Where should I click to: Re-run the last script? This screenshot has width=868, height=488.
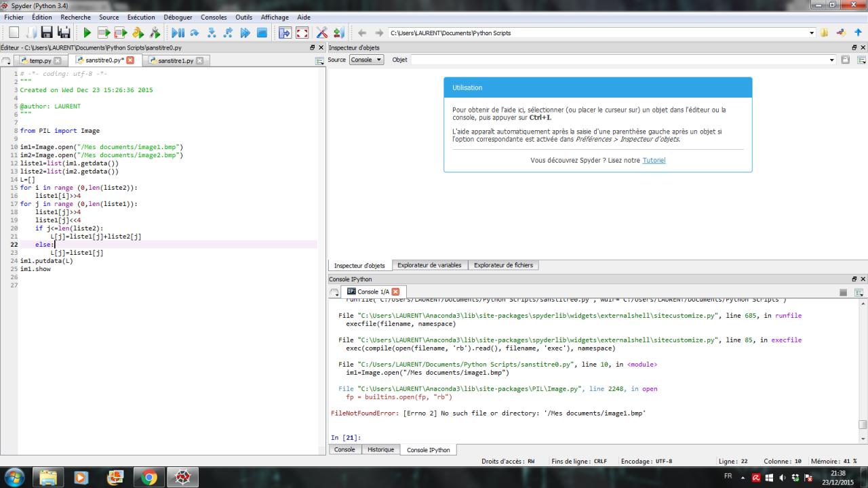click(155, 33)
